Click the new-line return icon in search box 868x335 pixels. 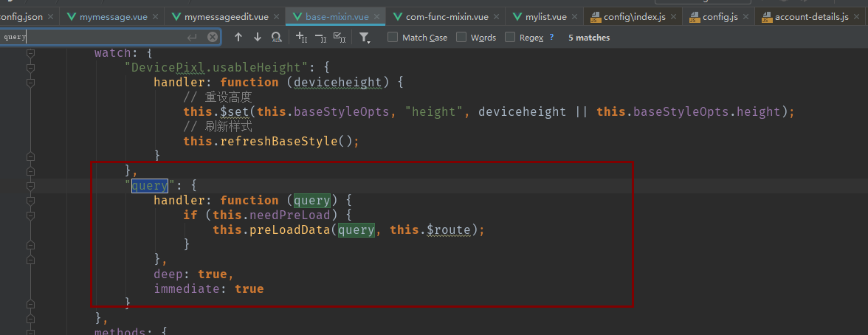(192, 37)
